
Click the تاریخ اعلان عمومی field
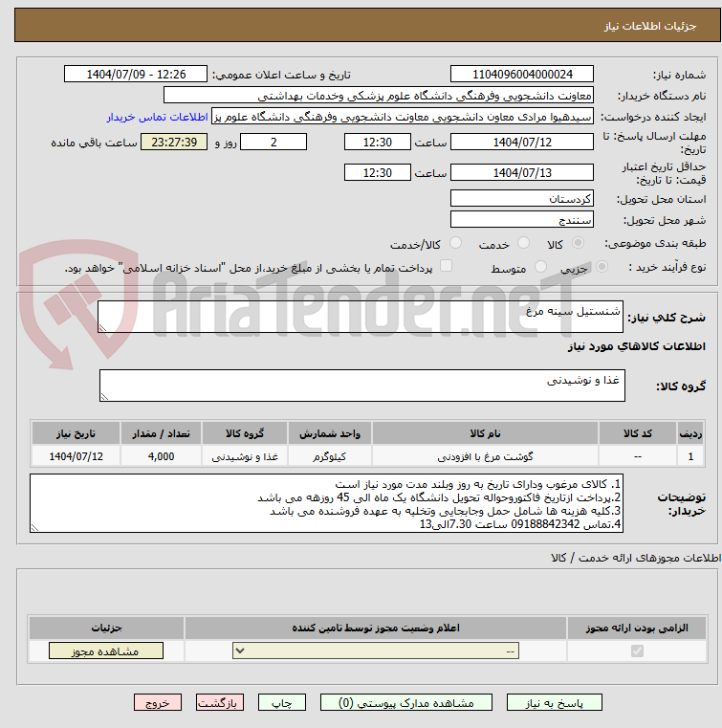[136, 74]
